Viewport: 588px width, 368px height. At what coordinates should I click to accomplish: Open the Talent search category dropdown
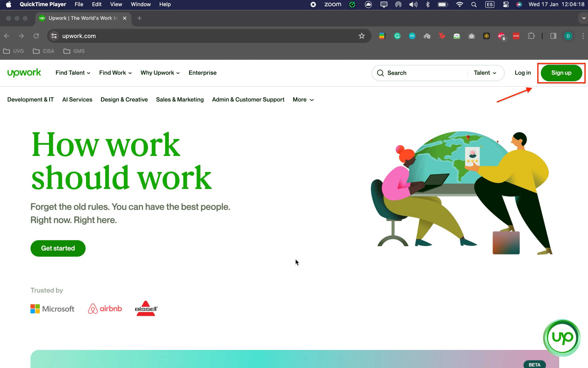click(485, 73)
